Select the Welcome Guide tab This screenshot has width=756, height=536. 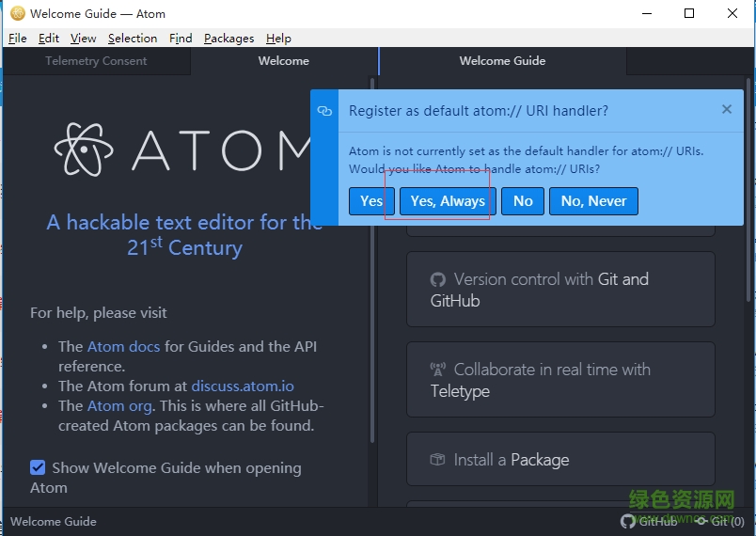pyautogui.click(x=502, y=61)
